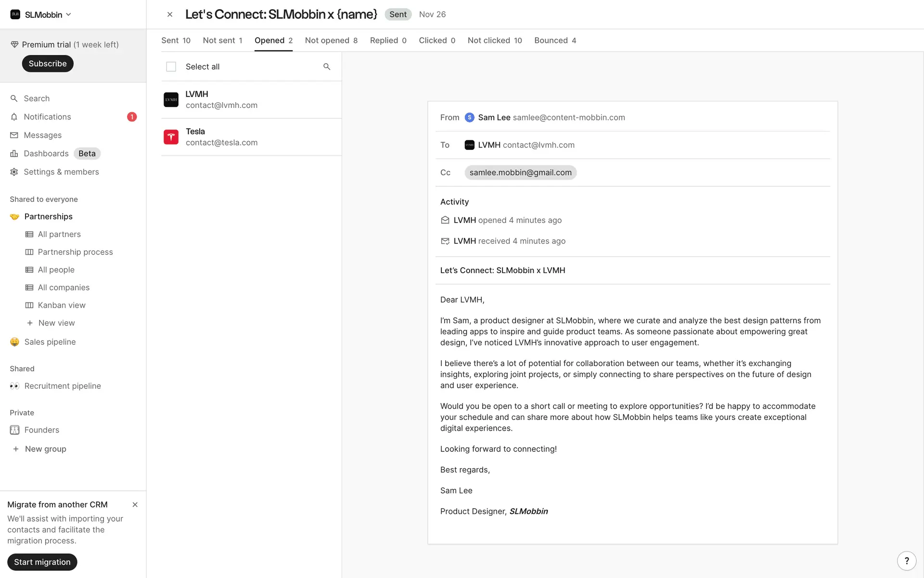924x578 pixels.
Task: Click the Subscribe button
Action: (48, 64)
